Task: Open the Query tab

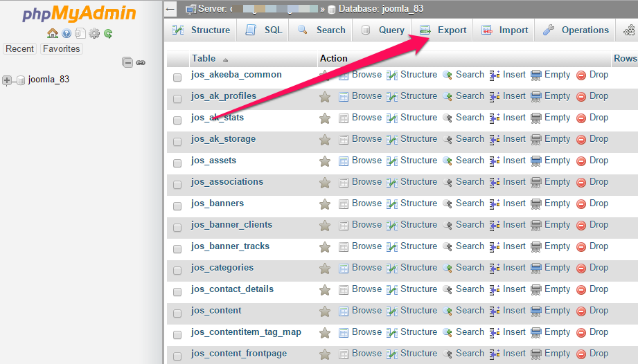Action: [382, 30]
